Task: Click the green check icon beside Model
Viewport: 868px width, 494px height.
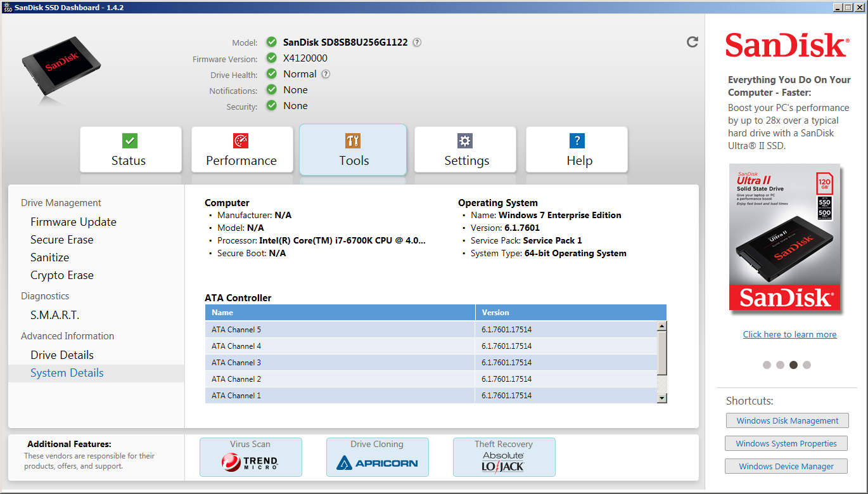Action: 272,42
